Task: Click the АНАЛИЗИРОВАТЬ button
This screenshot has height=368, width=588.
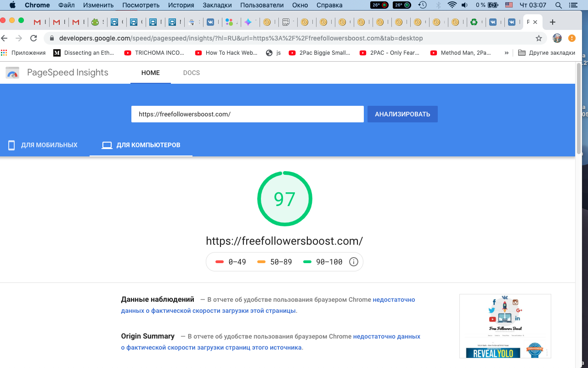Action: pos(402,114)
